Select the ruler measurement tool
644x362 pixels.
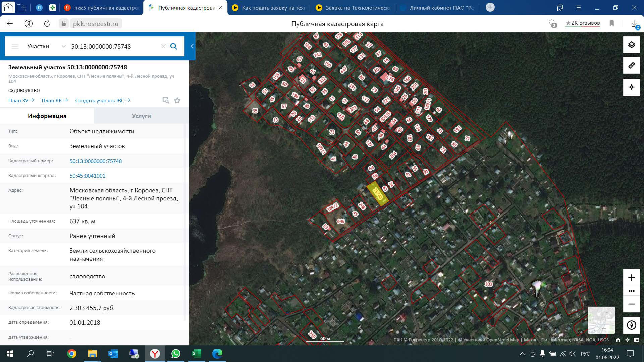(631, 66)
